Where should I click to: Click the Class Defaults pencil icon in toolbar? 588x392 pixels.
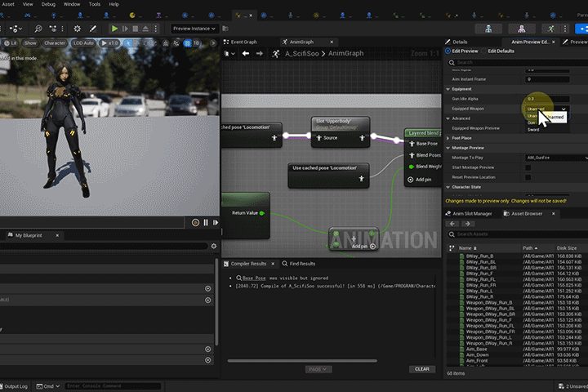coord(92,29)
